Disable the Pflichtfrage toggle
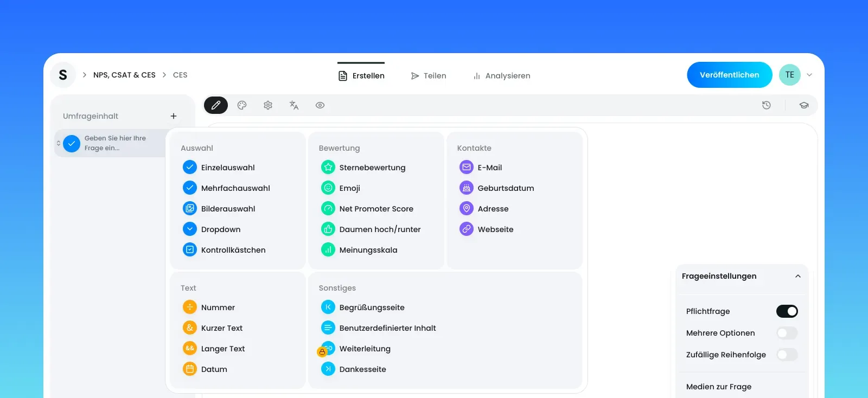This screenshot has width=868, height=398. pyautogui.click(x=787, y=311)
